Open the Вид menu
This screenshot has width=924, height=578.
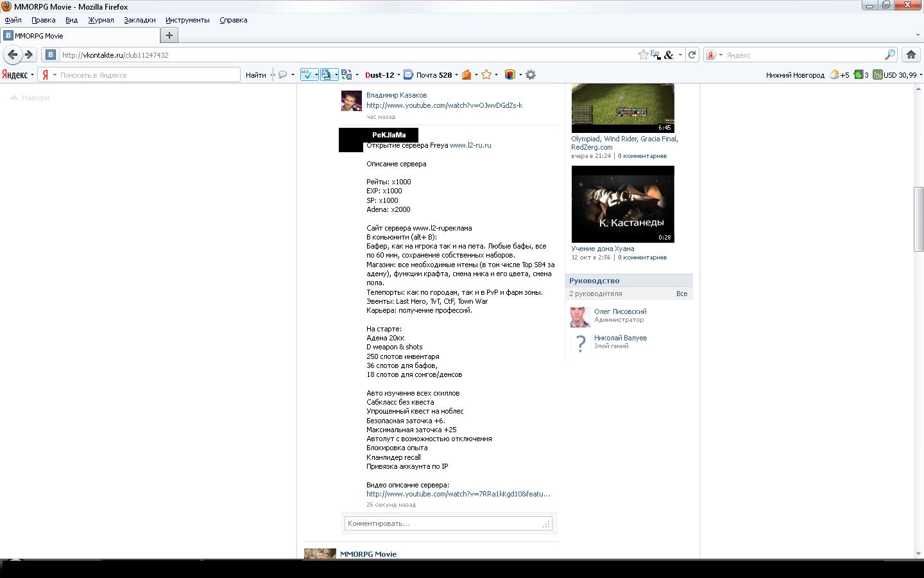(x=71, y=20)
